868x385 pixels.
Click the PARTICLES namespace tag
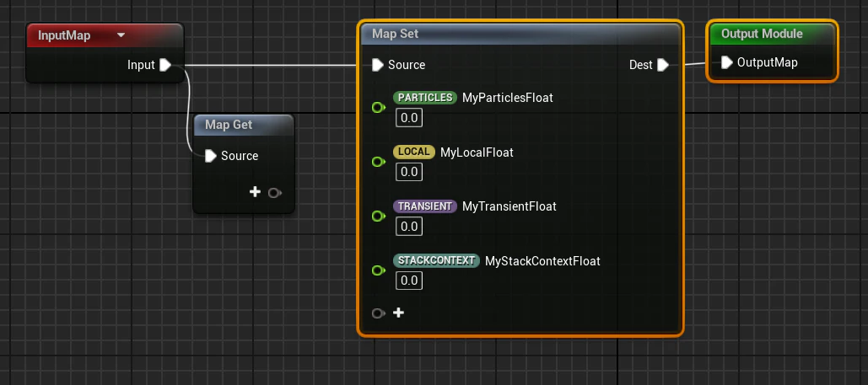pos(425,98)
